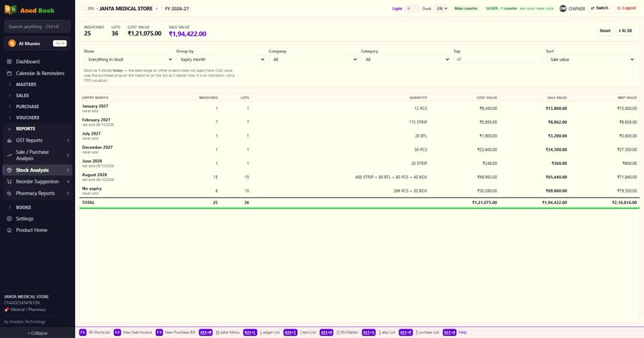Screen dimensions: 644x338
Task: Open JANTA MEDICAL STORE company selector
Action: 122,8
